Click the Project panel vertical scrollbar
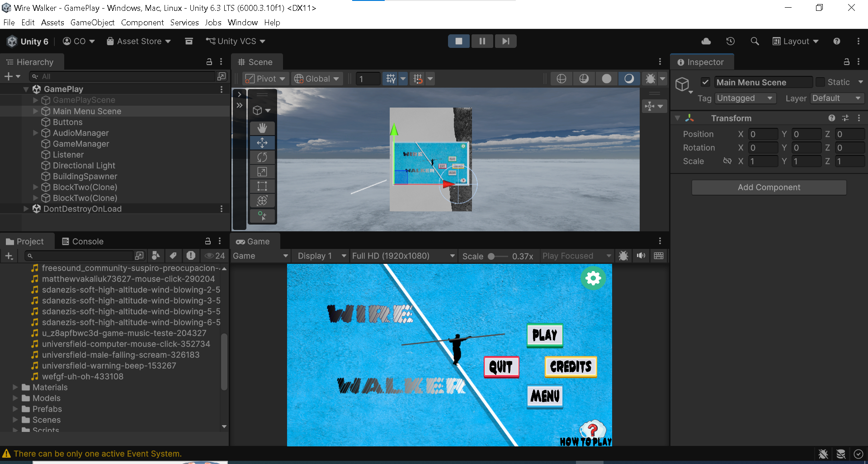Image resolution: width=868 pixels, height=464 pixels. [224, 361]
